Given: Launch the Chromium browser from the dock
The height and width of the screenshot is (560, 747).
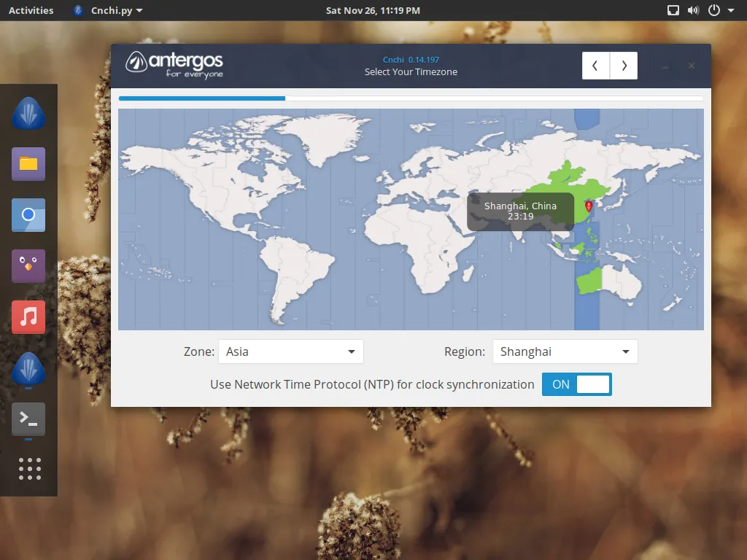Looking at the screenshot, I should point(28,215).
